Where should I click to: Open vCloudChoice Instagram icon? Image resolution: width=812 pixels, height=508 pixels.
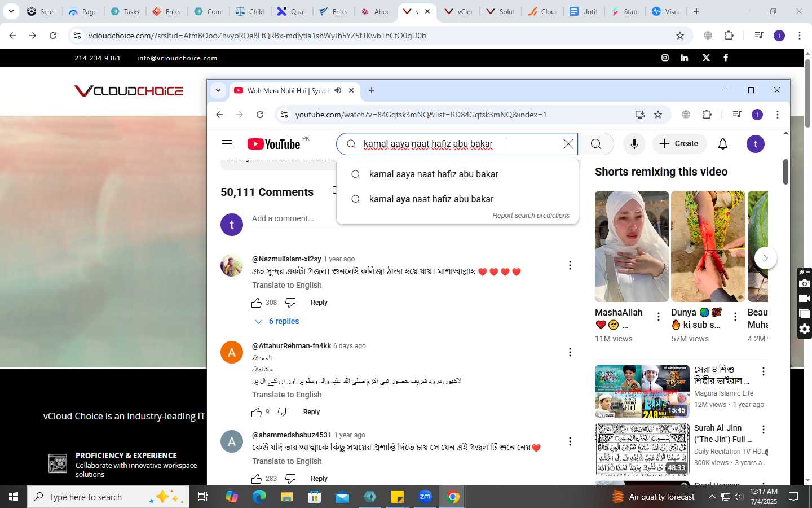pyautogui.click(x=665, y=58)
